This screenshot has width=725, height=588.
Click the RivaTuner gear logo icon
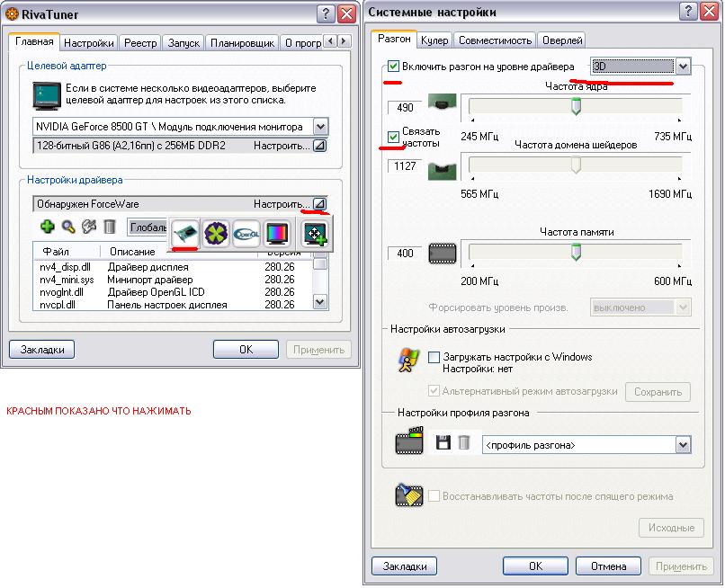click(12, 13)
